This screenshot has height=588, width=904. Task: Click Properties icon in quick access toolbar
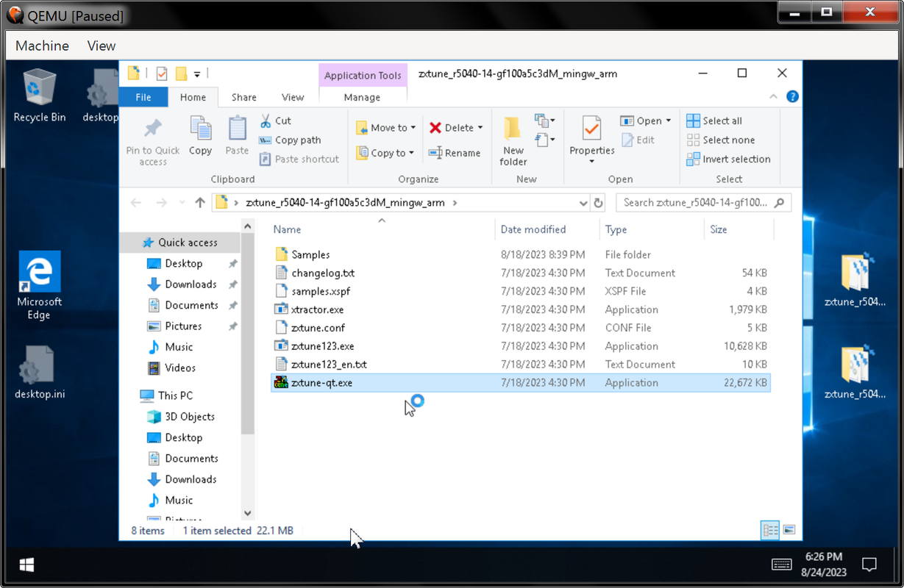[162, 73]
